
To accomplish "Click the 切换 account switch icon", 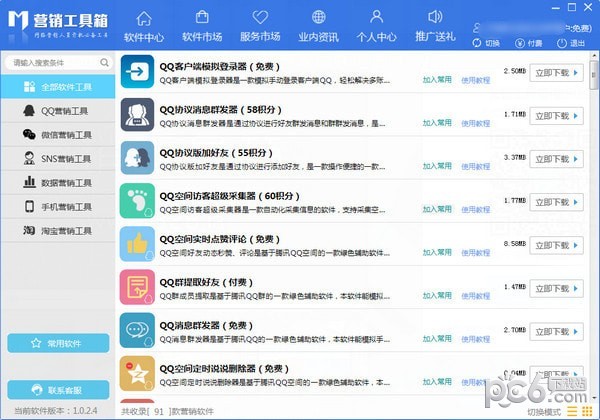I will point(476,43).
